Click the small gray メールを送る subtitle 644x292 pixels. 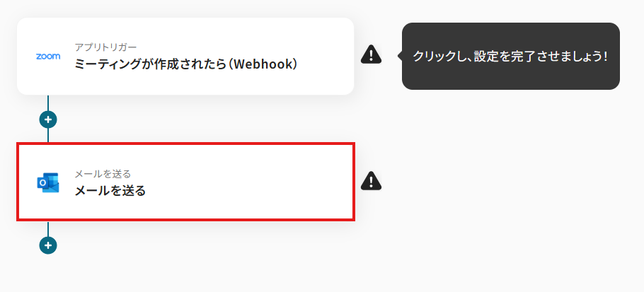click(103, 175)
